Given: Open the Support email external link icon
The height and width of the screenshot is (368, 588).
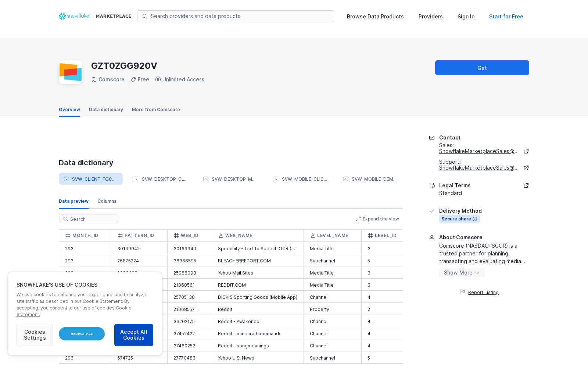Looking at the screenshot, I should click(x=526, y=168).
